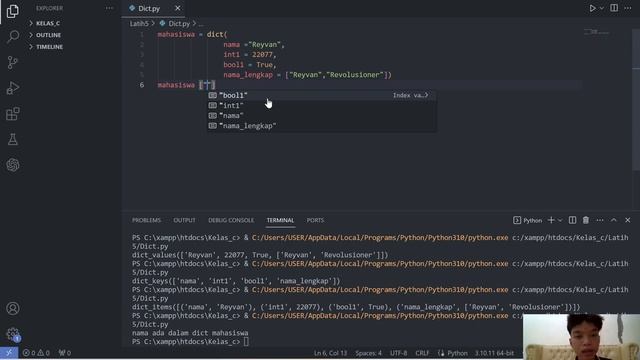Open the Accounts icon
The image size is (640, 360).
coord(13,308)
